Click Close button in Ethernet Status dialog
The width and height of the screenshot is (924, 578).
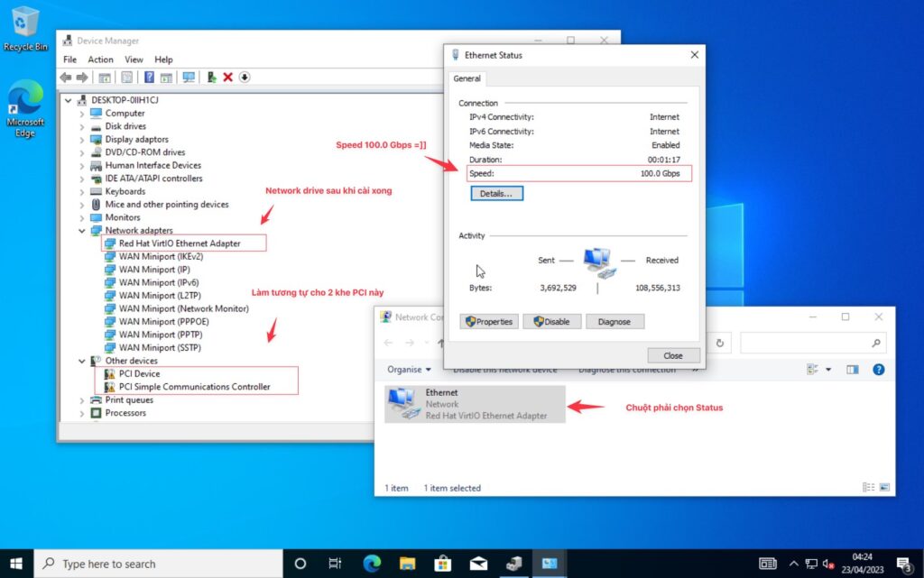673,355
